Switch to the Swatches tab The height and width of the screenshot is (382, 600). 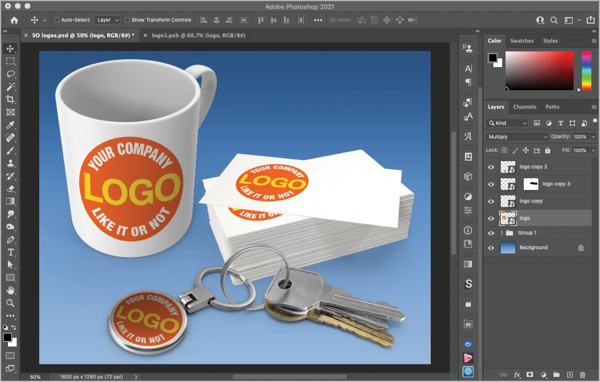click(522, 41)
